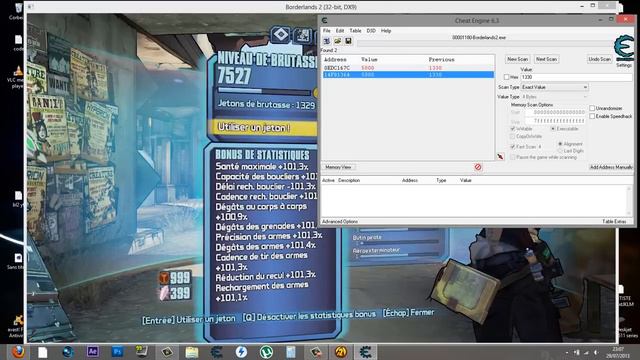Select the Last Digits radio button

[x=560, y=151]
